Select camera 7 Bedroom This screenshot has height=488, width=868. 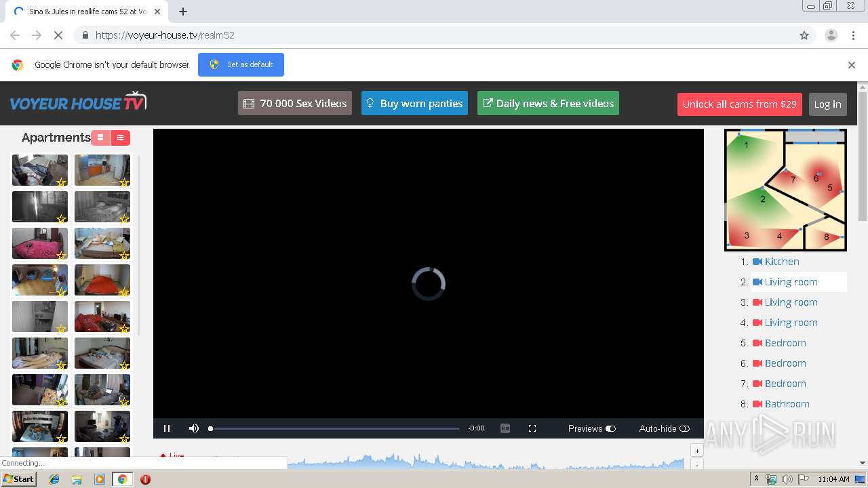(x=785, y=384)
